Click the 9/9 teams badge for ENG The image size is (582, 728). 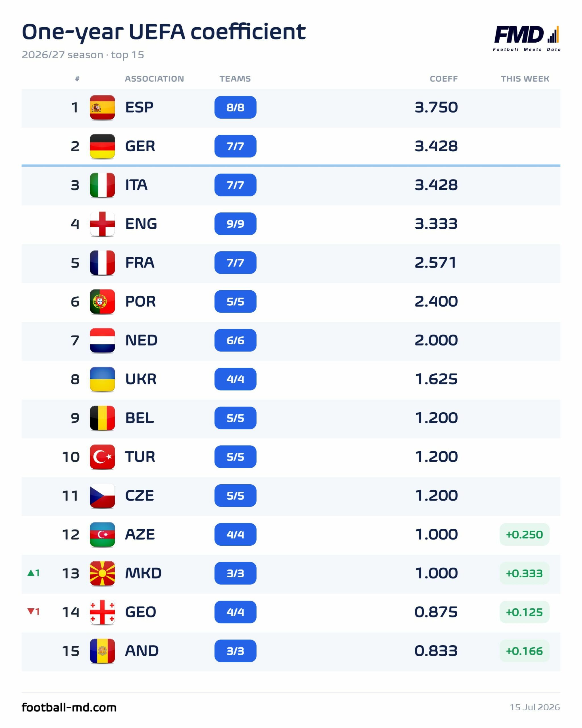pos(235,224)
